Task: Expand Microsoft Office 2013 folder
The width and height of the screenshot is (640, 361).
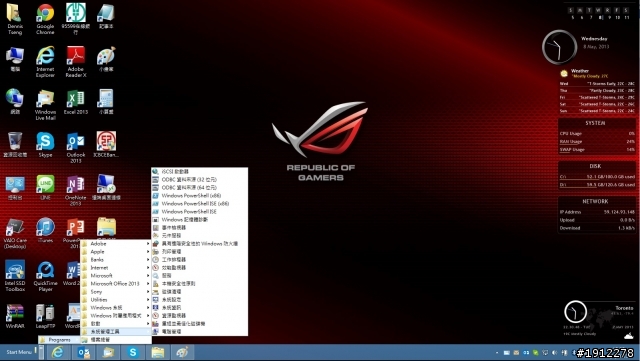Action: click(116, 283)
